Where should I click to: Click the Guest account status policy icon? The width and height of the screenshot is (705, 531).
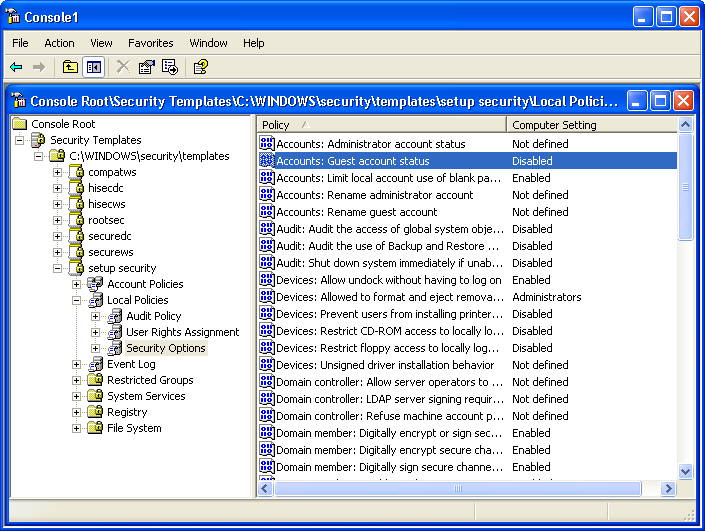(267, 161)
